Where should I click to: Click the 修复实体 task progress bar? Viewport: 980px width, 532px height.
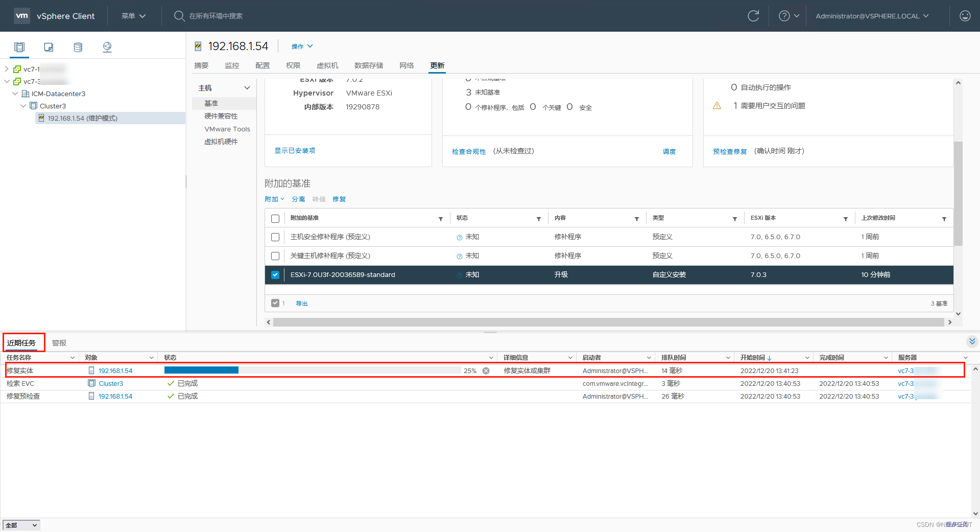click(313, 371)
